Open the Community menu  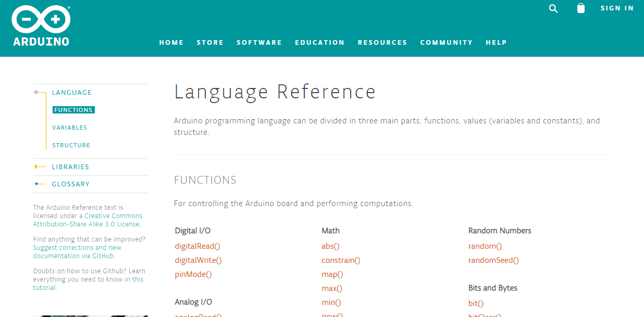pyautogui.click(x=447, y=43)
